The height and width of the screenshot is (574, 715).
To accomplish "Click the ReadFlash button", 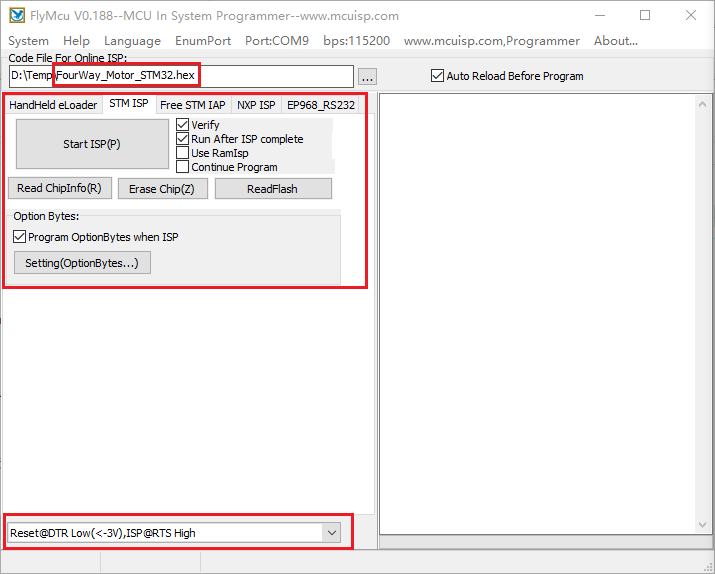I will coord(273,189).
